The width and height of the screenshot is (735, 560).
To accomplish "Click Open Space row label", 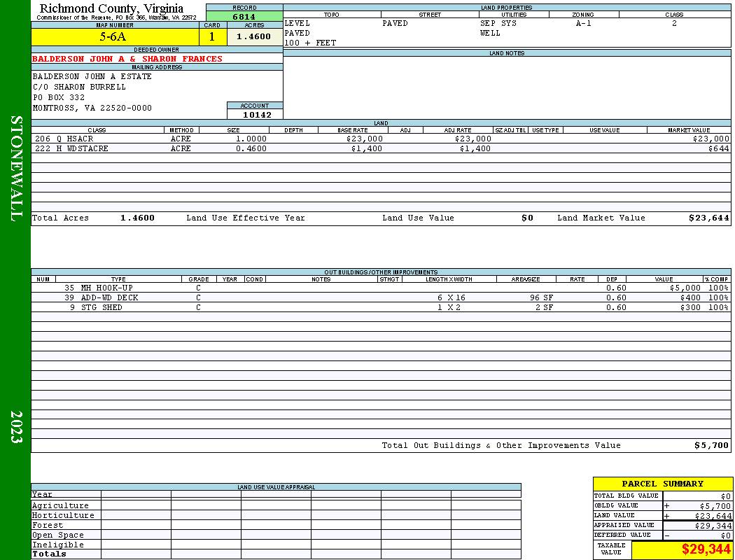I will click(57, 535).
